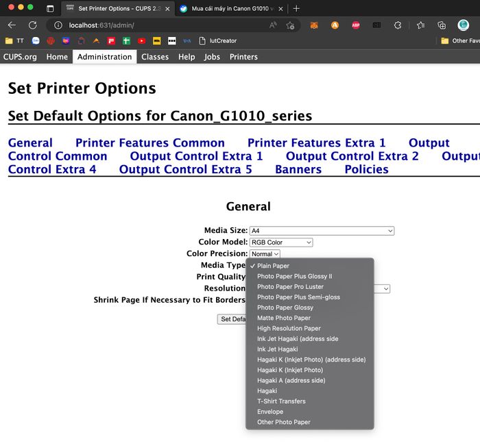Image resolution: width=480 pixels, height=448 pixels.
Task: Close the Set Printer Options tab
Action: point(167,9)
